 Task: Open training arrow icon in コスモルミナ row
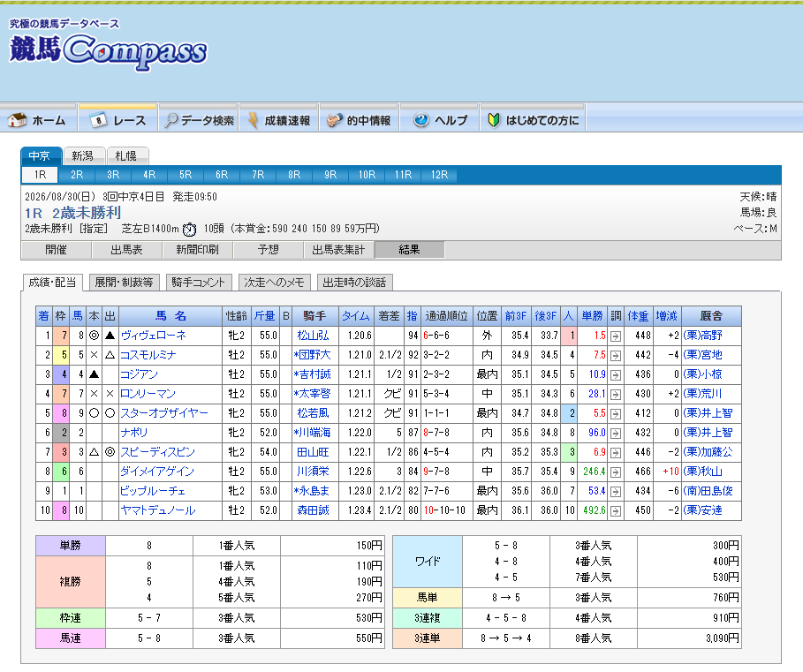[616, 356]
